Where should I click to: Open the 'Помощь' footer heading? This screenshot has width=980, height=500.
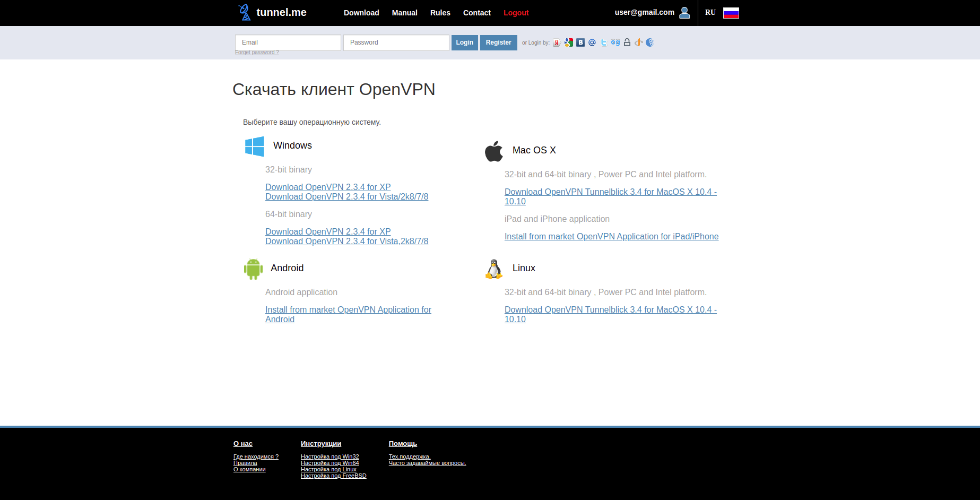click(x=403, y=444)
